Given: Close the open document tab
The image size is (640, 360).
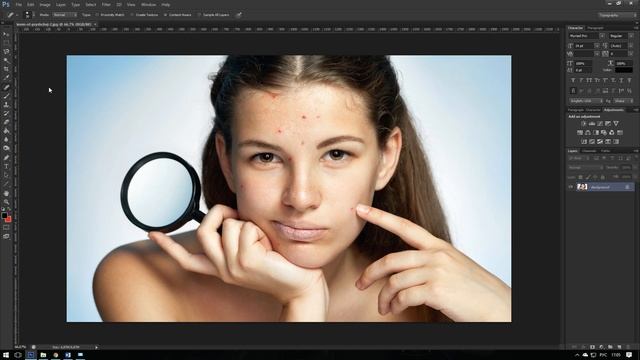Looking at the screenshot, I should coord(95,24).
